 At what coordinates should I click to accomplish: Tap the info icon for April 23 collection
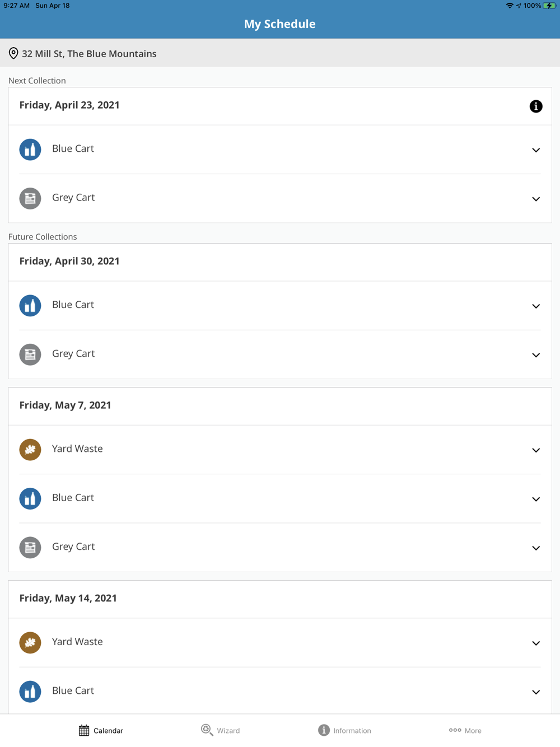(x=535, y=106)
